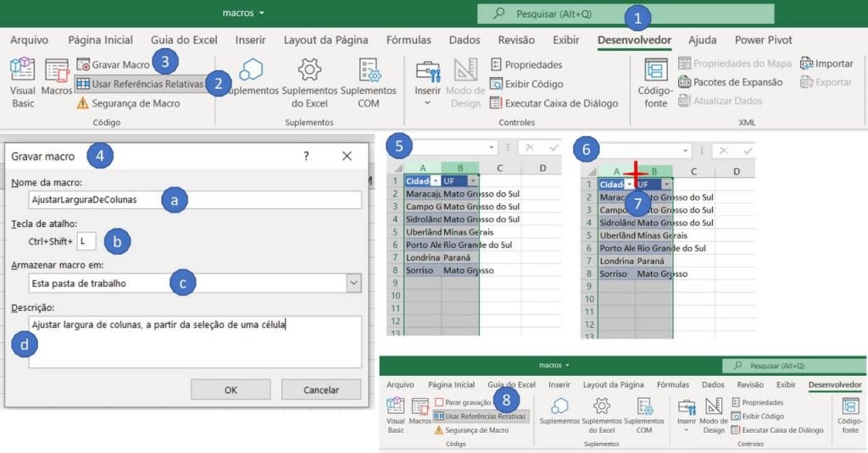This screenshot has width=868, height=453.
Task: Open the Visual Basic editor in top ribbon
Action: tap(23, 82)
